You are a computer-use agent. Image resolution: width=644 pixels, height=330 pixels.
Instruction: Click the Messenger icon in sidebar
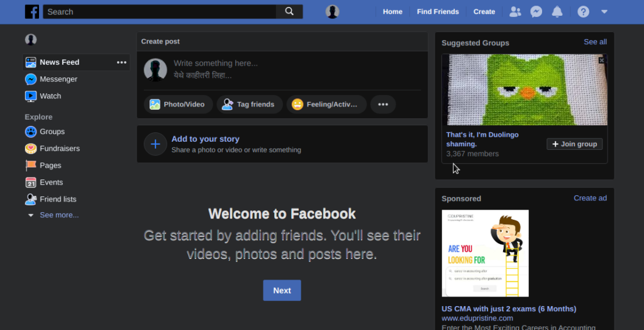point(31,79)
